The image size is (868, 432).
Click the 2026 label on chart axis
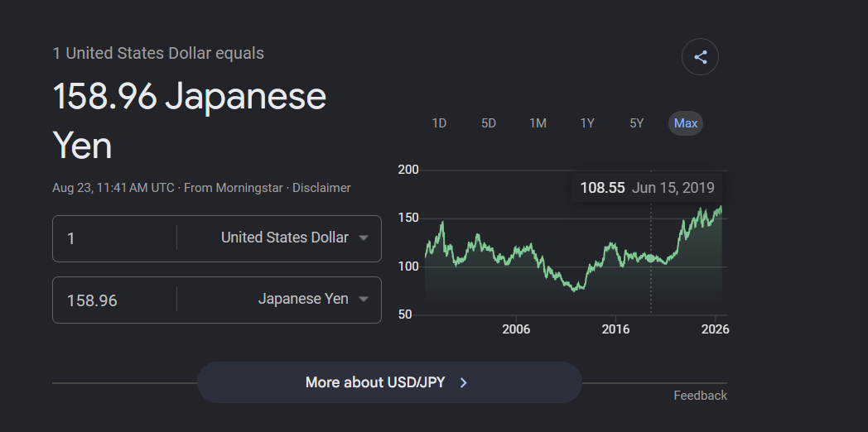tap(716, 329)
